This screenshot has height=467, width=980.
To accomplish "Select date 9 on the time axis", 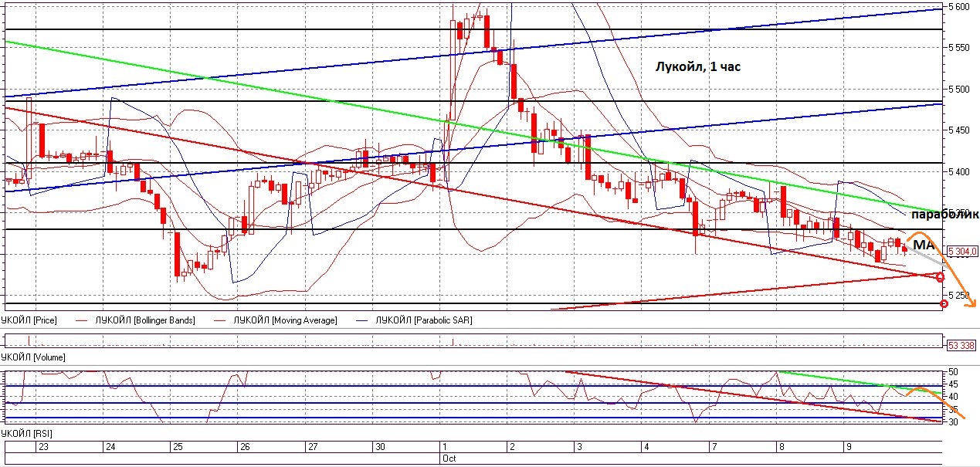I will pyautogui.click(x=848, y=447).
